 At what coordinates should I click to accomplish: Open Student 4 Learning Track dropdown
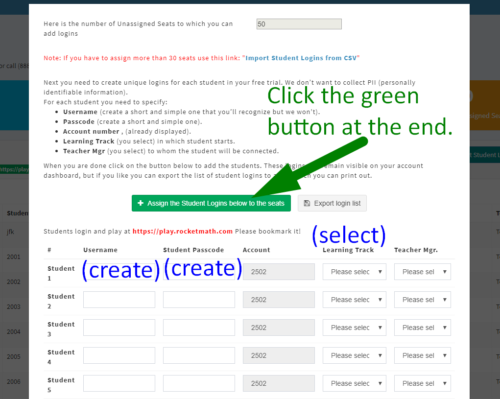pyautogui.click(x=354, y=356)
